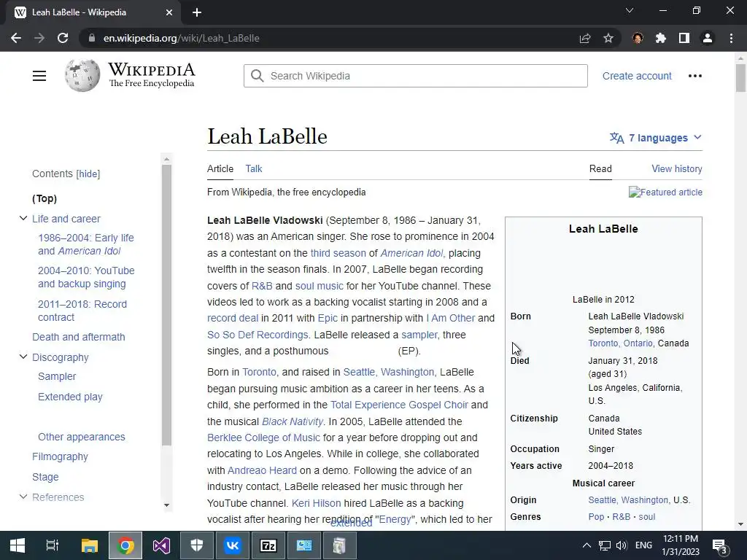Share this page from the address bar
This screenshot has height=560, width=747.
point(585,38)
